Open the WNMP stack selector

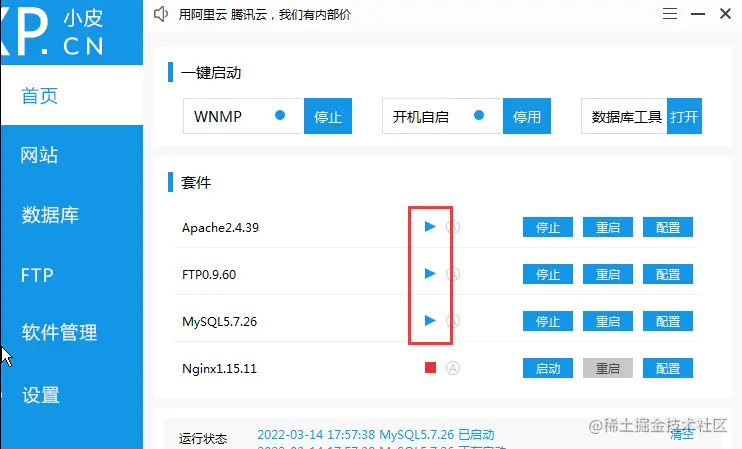coord(243,116)
